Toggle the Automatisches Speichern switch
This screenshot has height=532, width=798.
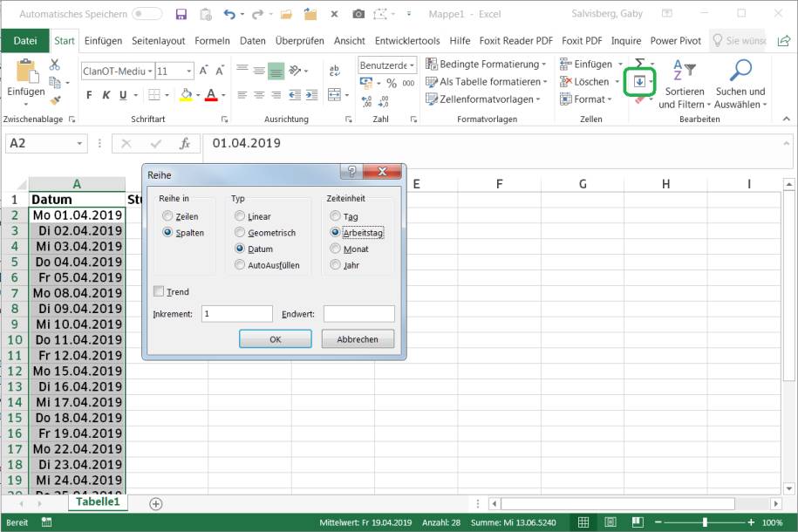[147, 14]
